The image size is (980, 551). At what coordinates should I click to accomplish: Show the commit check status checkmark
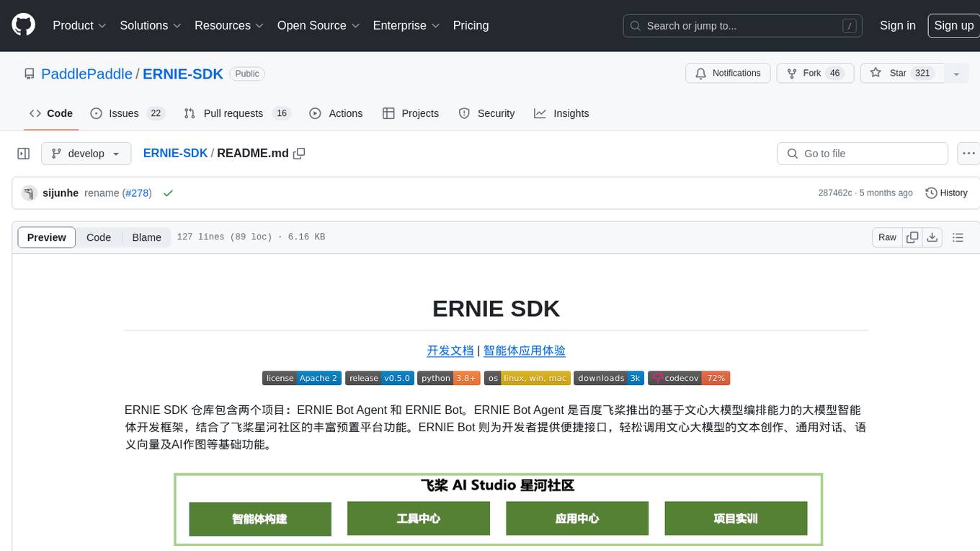click(168, 193)
